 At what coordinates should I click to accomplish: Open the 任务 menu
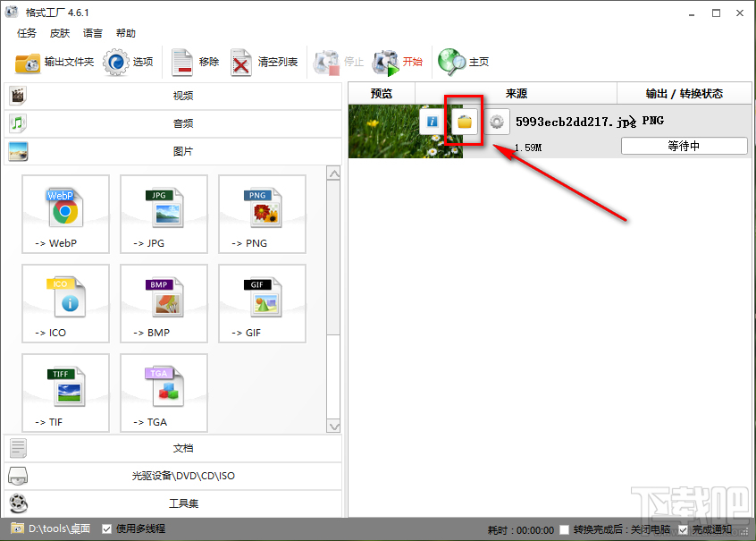27,33
